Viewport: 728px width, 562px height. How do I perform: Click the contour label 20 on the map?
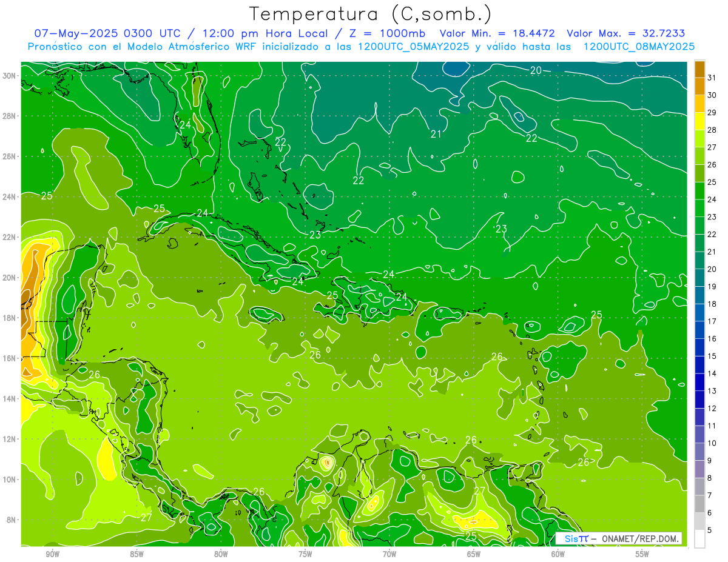click(x=536, y=70)
